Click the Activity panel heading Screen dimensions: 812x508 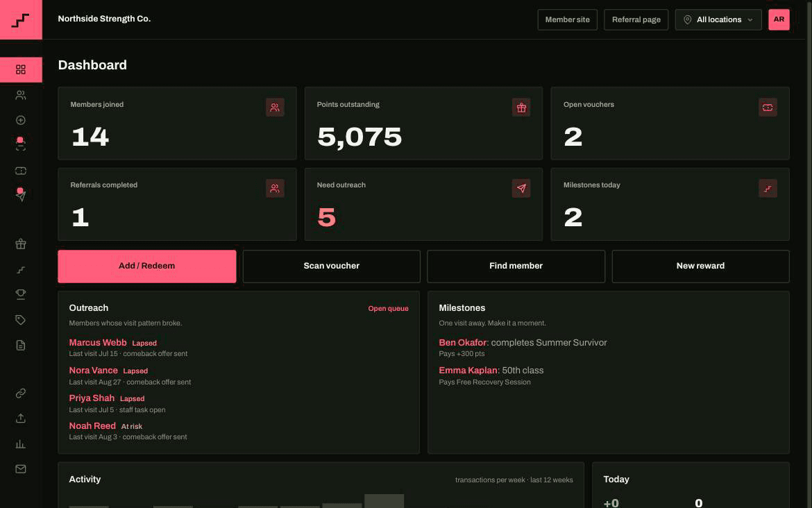85,480
